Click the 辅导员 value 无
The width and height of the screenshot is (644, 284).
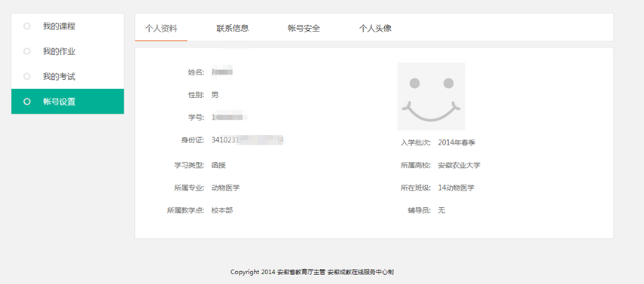coord(441,210)
